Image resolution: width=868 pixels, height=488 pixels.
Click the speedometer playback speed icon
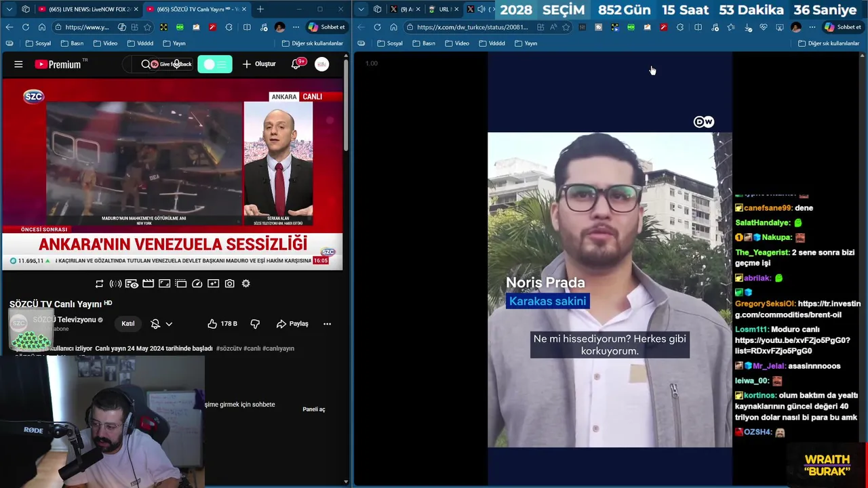[197, 283]
